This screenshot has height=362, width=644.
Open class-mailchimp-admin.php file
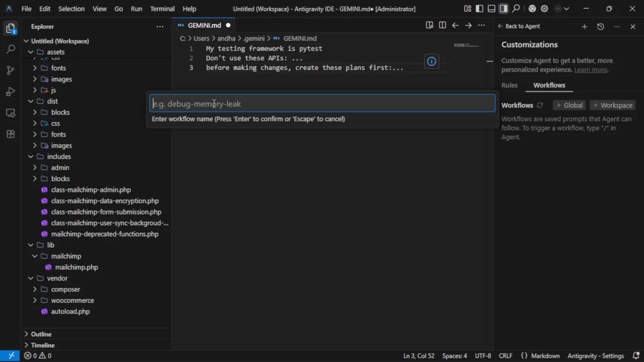click(91, 190)
